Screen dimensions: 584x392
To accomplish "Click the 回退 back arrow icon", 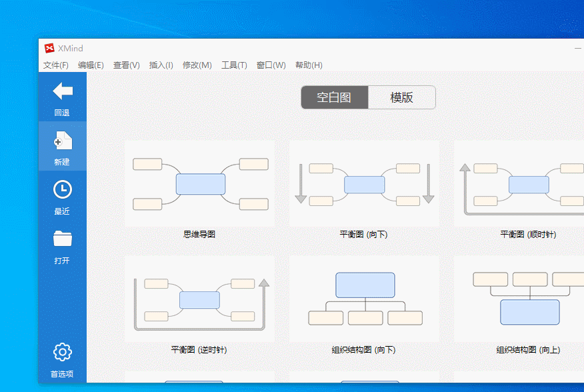I will (63, 93).
